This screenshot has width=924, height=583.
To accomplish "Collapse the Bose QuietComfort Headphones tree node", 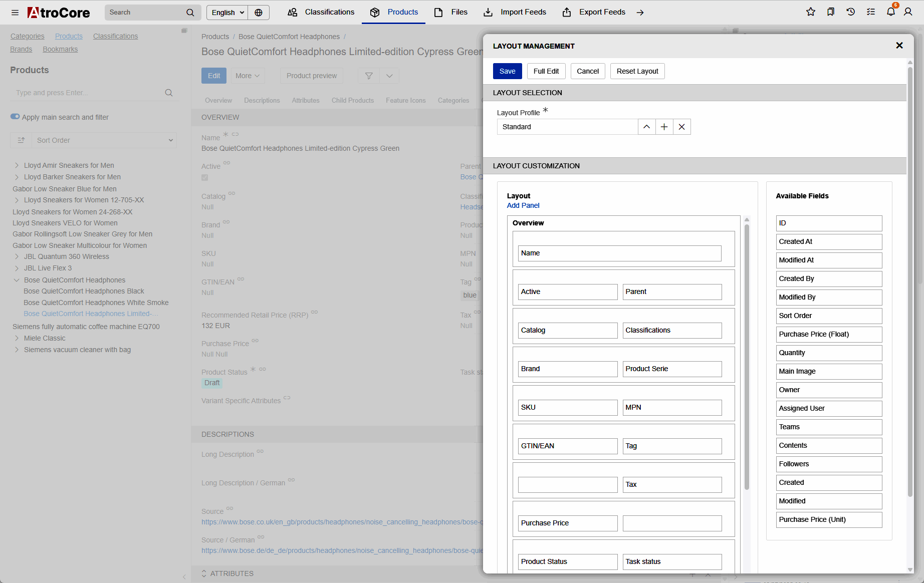I will coord(17,280).
